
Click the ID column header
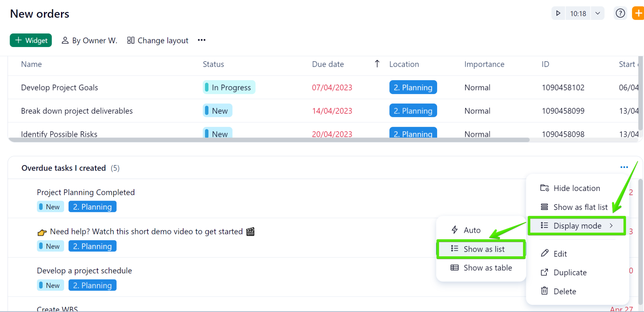545,64
